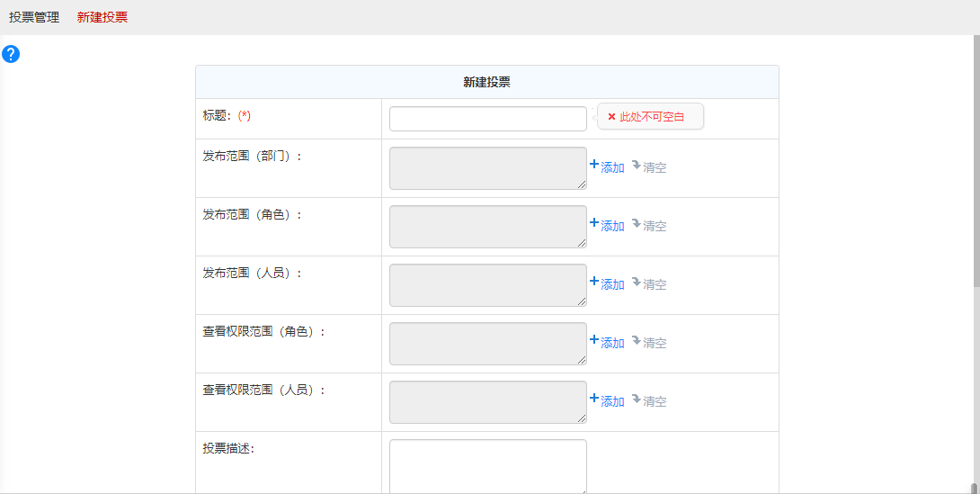Click the 清空 arrow icon for 发布范围（角色）
The image size is (980, 494).
coord(636,224)
